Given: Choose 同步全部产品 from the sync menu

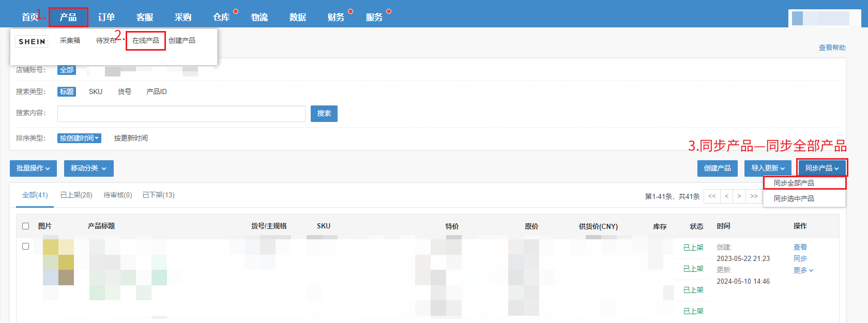Looking at the screenshot, I should [x=794, y=183].
